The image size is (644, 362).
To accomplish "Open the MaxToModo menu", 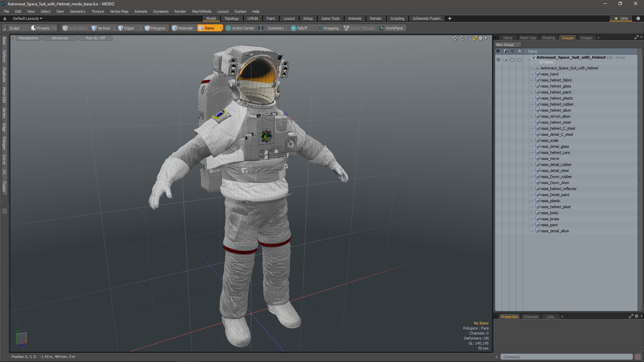I will click(202, 11).
